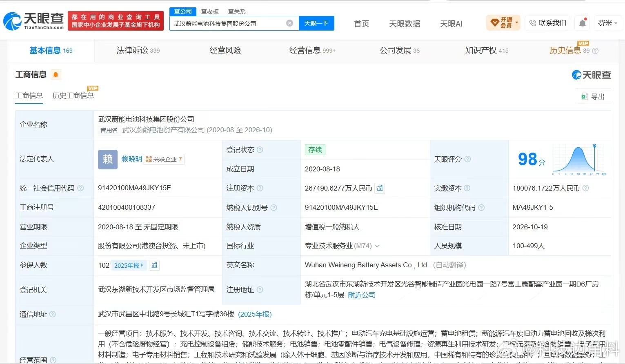Open the 附近公司 link
The width and height of the screenshot is (625, 364).
click(362, 295)
